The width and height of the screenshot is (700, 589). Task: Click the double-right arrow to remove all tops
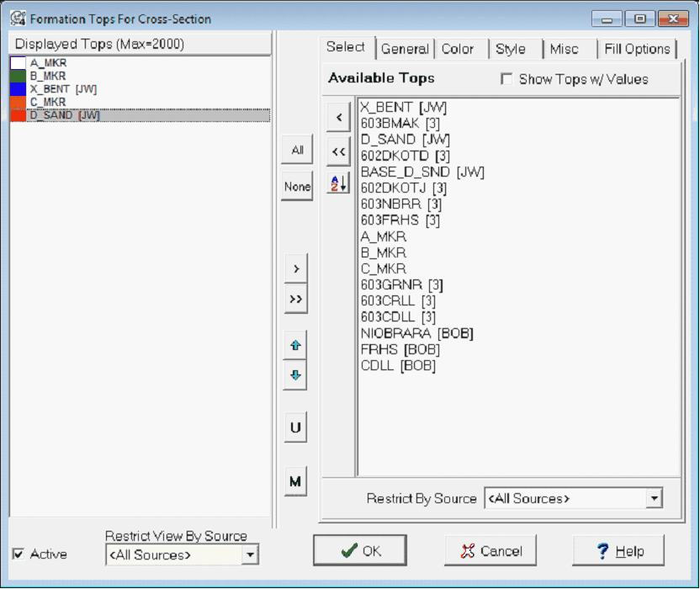[295, 297]
